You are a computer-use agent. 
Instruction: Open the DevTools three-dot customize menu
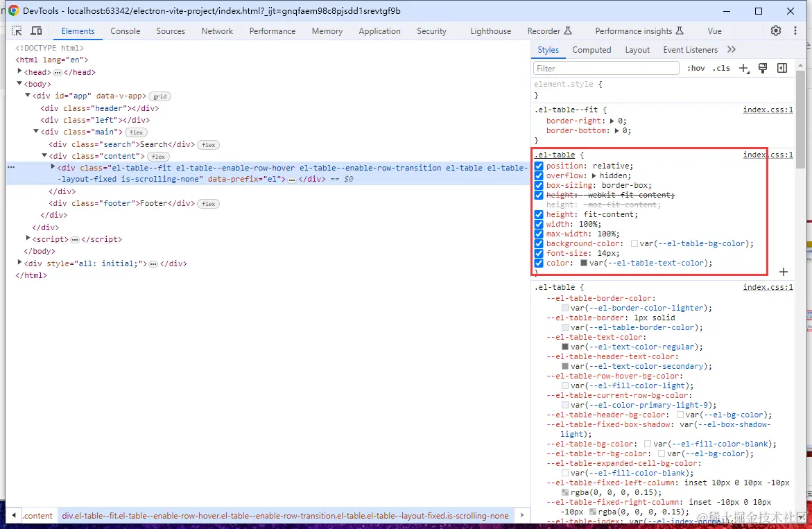tap(795, 31)
